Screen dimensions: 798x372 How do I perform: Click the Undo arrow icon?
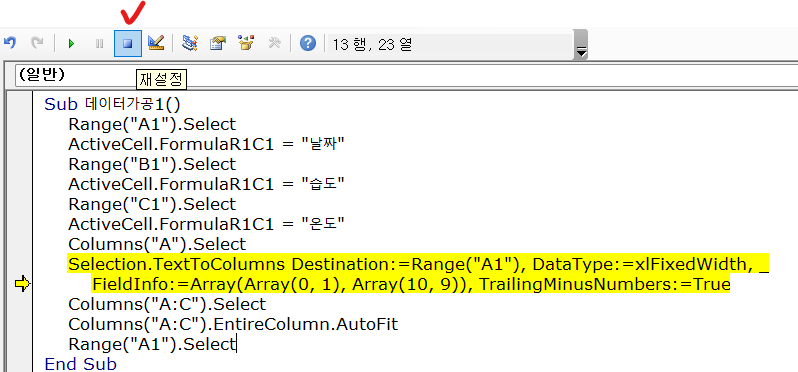[x=10, y=43]
